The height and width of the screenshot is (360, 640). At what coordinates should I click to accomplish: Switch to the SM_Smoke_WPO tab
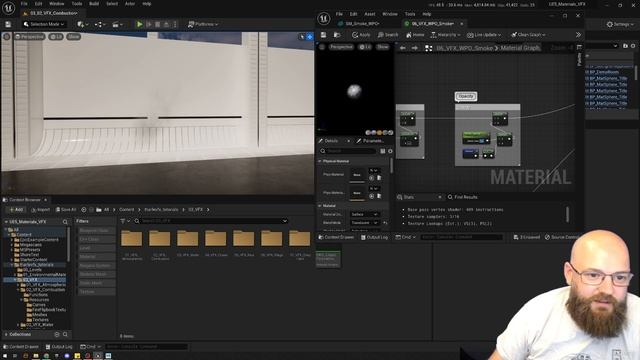360,24
